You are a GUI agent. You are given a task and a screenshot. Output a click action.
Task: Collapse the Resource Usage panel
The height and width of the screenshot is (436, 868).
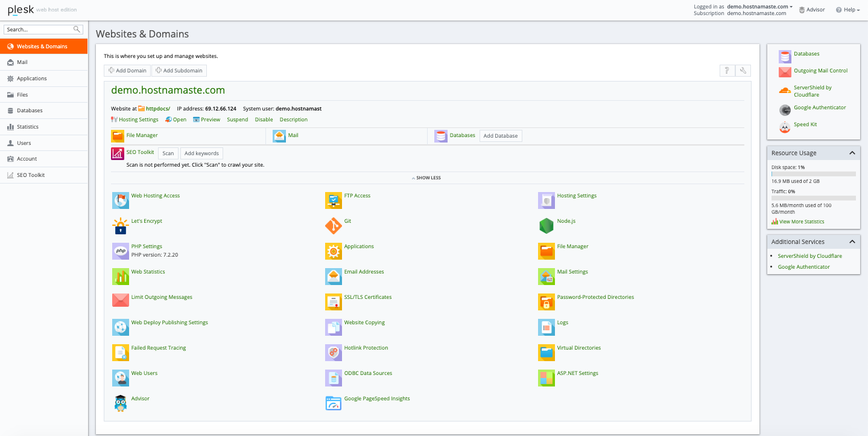[852, 153]
